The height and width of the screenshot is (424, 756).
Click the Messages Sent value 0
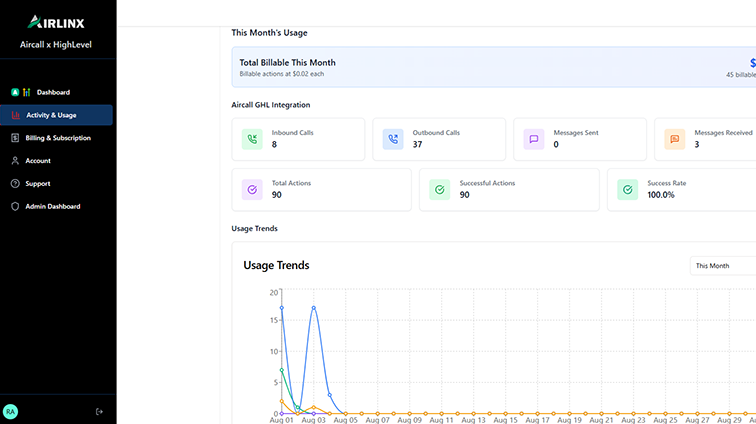556,144
